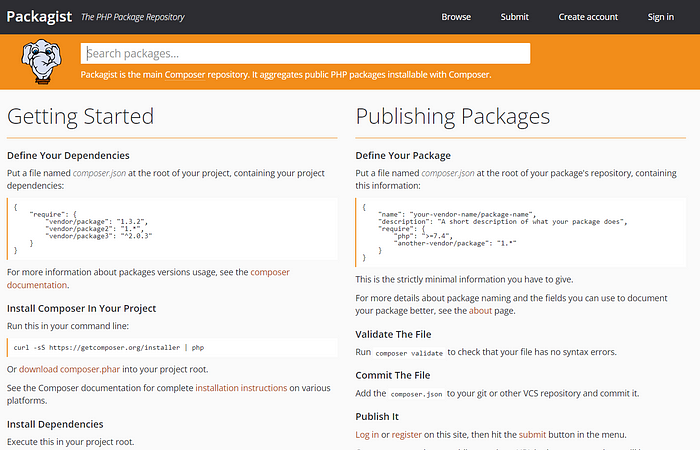The image size is (700, 450).
Task: Open the Submit menu item
Action: (x=514, y=17)
